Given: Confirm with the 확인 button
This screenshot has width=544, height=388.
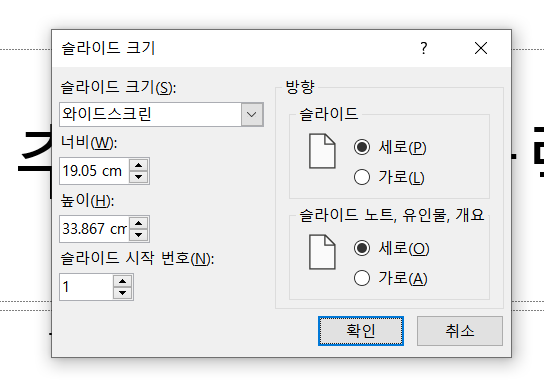Looking at the screenshot, I should (x=361, y=331).
